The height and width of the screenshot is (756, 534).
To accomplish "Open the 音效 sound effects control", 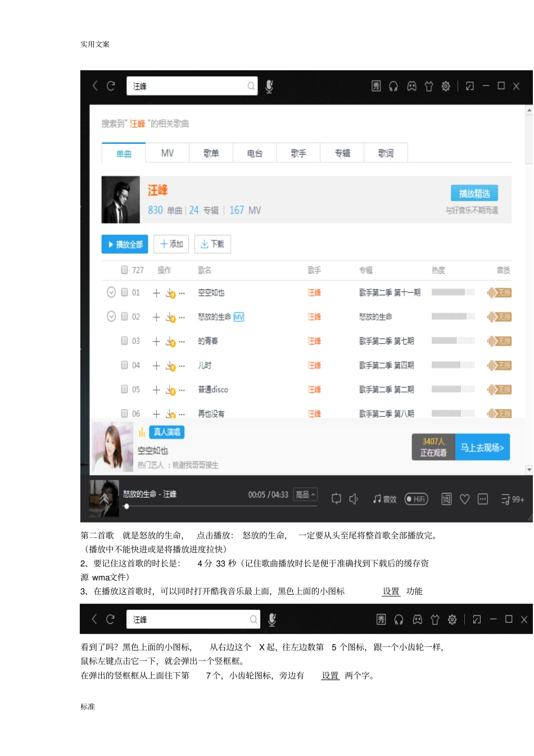I will tap(384, 499).
